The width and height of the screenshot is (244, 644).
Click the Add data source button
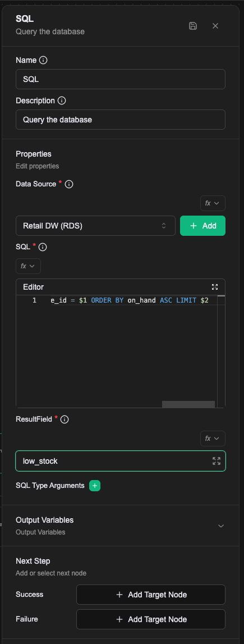[202, 226]
